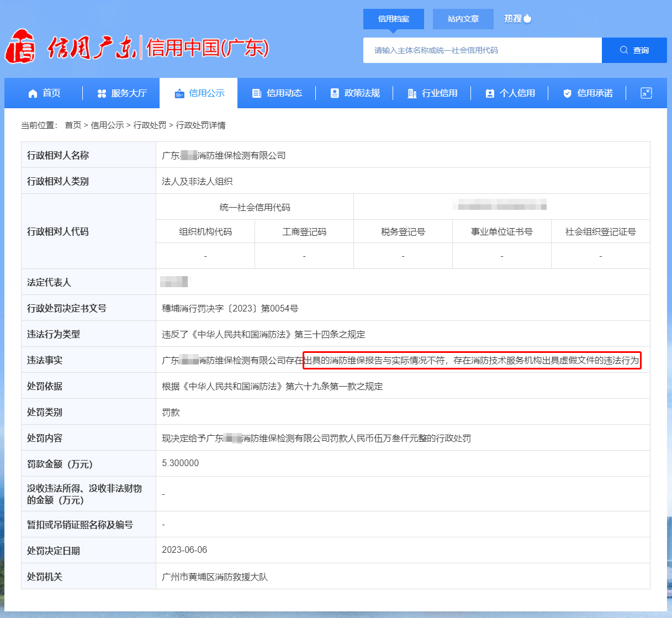This screenshot has height=618, width=672.
Task: Click the 信用承诺 shield icon
Action: pos(567,93)
